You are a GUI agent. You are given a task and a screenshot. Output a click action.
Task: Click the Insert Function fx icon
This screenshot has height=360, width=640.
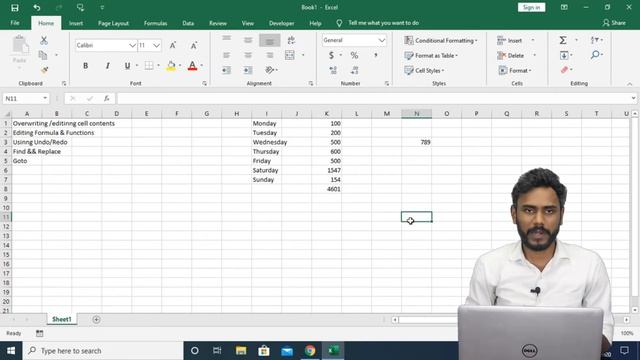pos(107,98)
